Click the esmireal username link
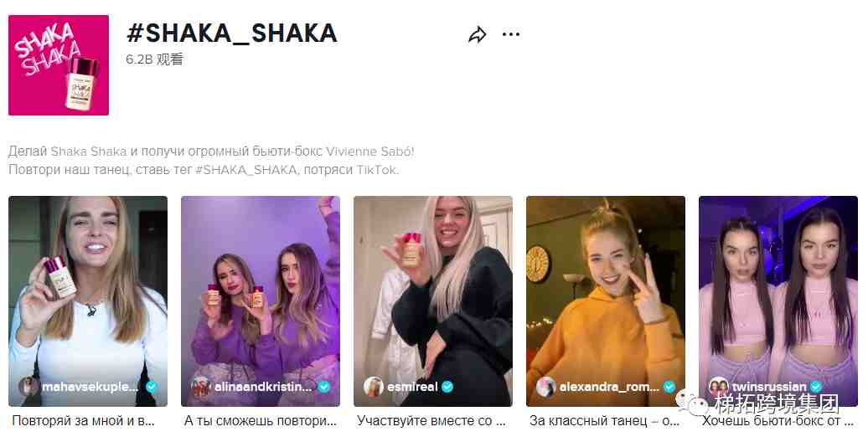The height and width of the screenshot is (442, 868). pyautogui.click(x=412, y=387)
